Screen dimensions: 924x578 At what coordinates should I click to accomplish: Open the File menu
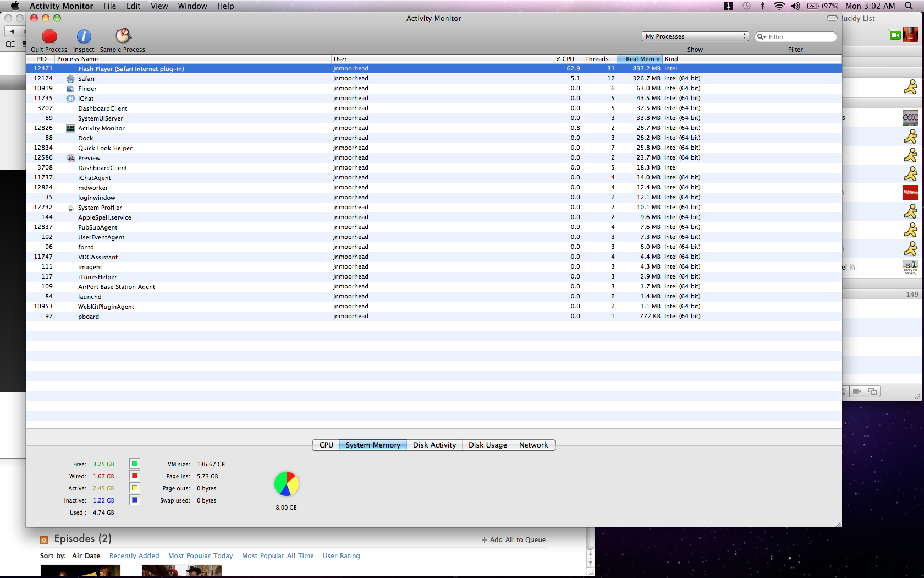[110, 6]
